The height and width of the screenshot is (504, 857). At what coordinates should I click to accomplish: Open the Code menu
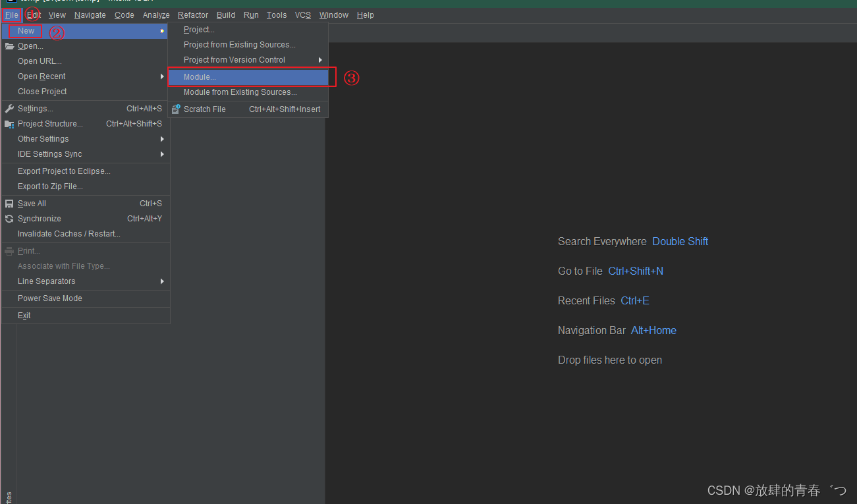[124, 15]
